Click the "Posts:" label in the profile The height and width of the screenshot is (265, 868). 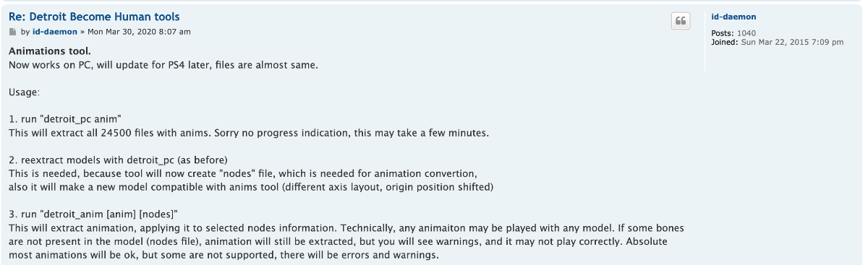pyautogui.click(x=723, y=33)
